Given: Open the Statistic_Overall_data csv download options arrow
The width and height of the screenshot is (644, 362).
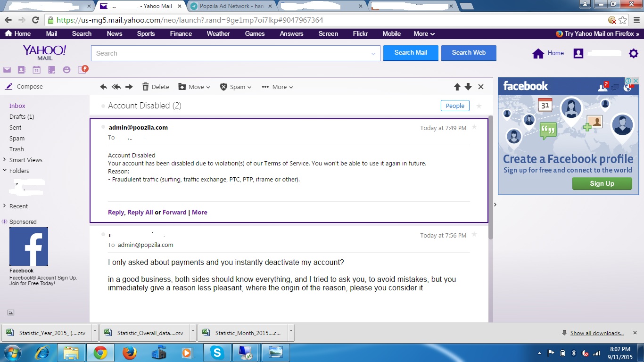Looking at the screenshot, I should (x=193, y=332).
